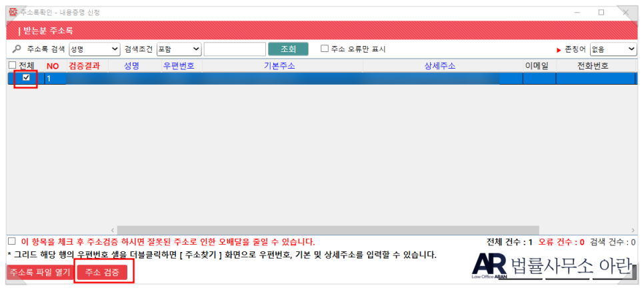Screen dimensions: 644x290
Task: Click the 성명 column header
Action: point(131,66)
